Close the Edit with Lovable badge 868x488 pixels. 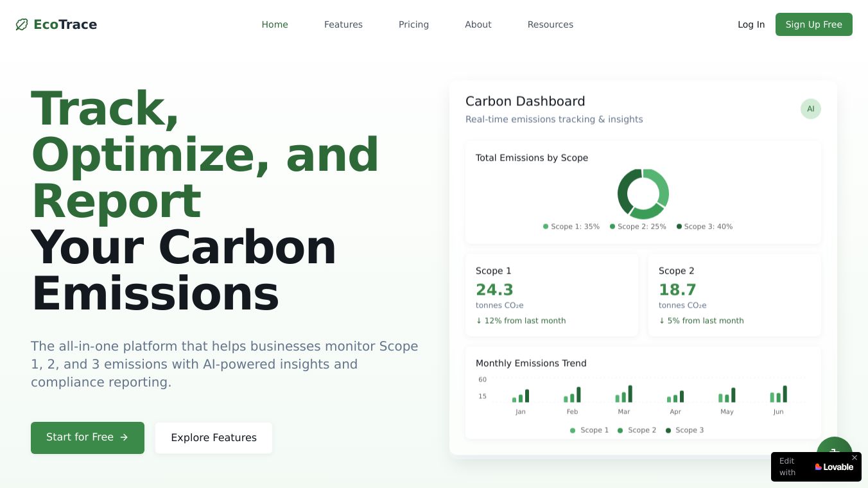click(855, 458)
